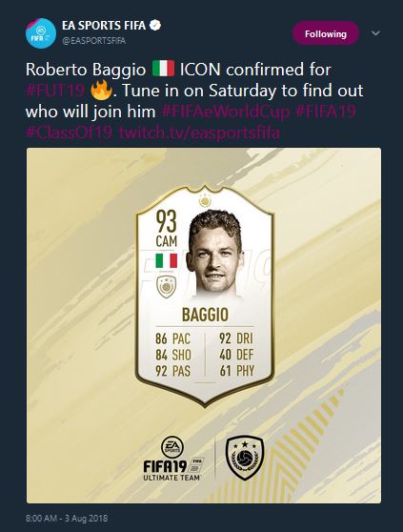The height and width of the screenshot is (532, 403).
Task: Open the tweet timestamp 8:00 AM - 3 Aug 2018
Action: click(x=67, y=519)
